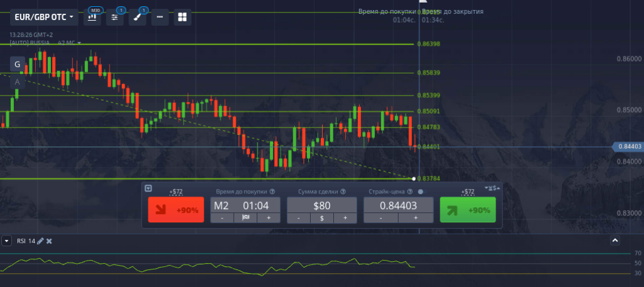Select the A chart mode button
Image resolution: width=644 pixels, height=287 pixels.
point(18,82)
